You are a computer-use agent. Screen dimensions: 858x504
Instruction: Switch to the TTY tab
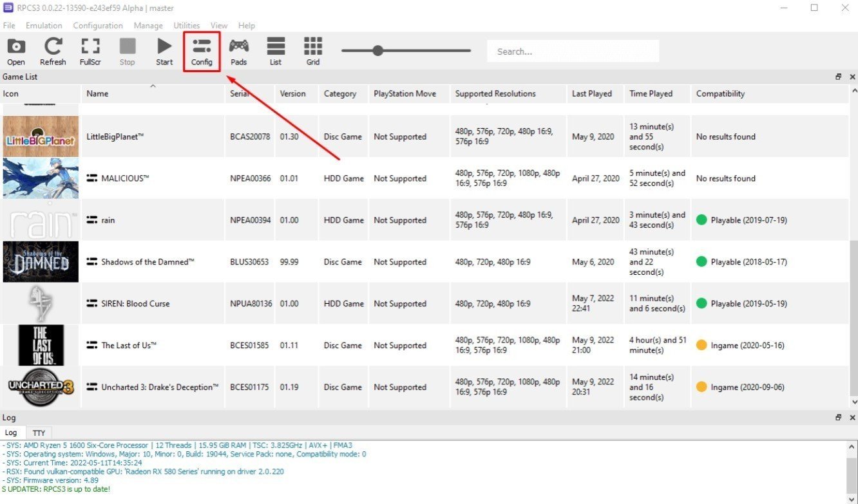click(x=39, y=433)
